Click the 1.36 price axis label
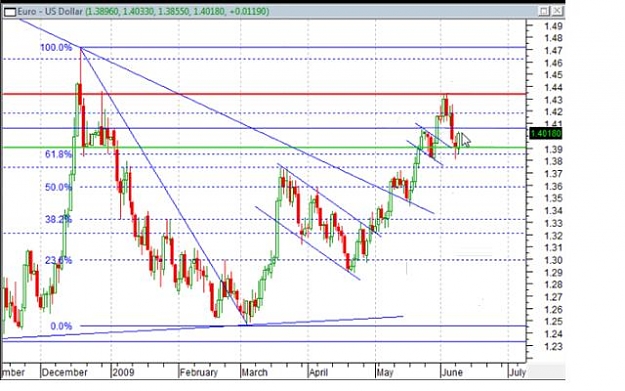 coord(553,186)
